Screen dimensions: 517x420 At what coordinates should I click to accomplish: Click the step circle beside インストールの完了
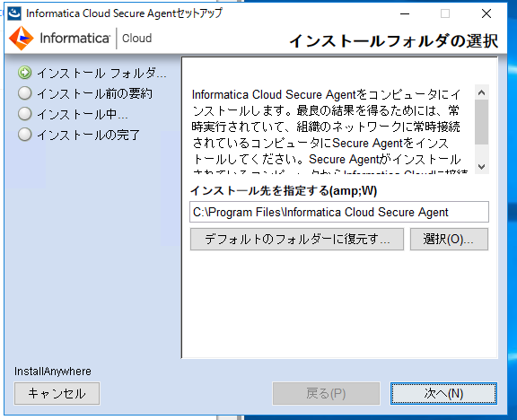(25, 135)
